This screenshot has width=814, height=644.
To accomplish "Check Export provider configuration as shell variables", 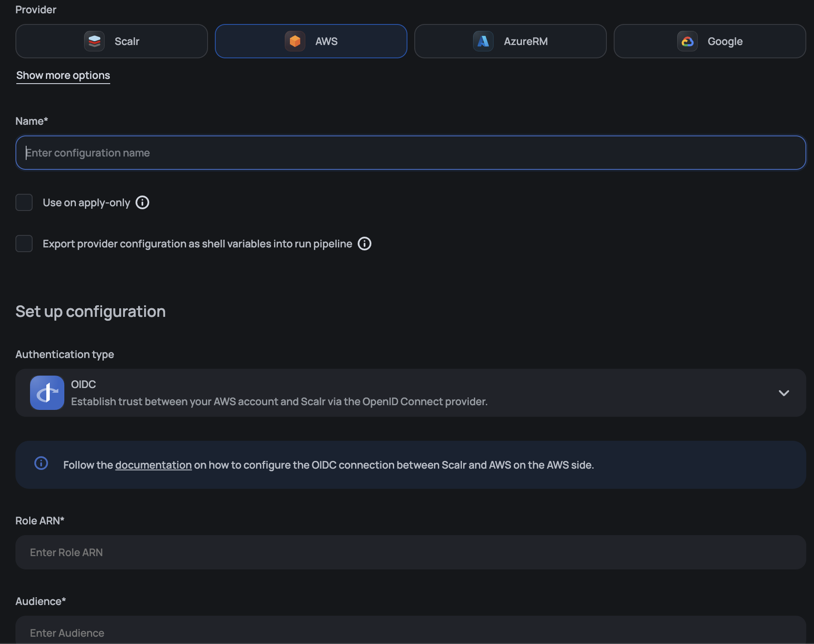I will click(24, 244).
